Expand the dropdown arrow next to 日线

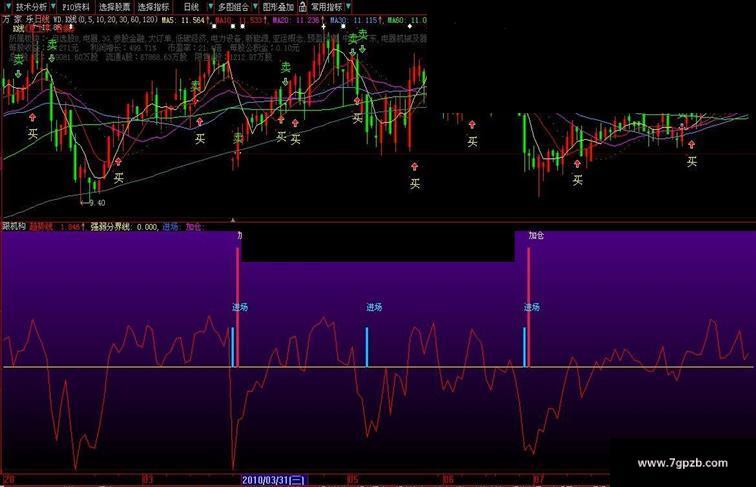coord(211,7)
